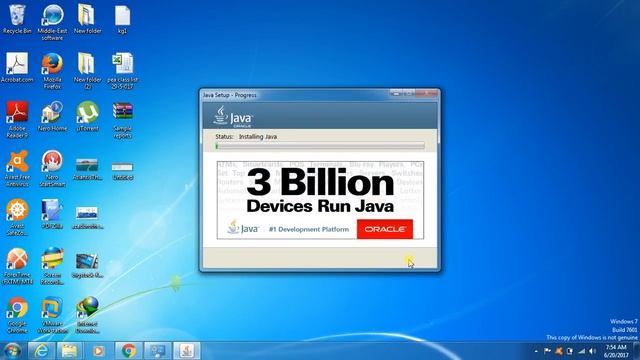Click the monitor taskbar button beside Chrome
Screen dimensions: 640x360
(x=158, y=351)
